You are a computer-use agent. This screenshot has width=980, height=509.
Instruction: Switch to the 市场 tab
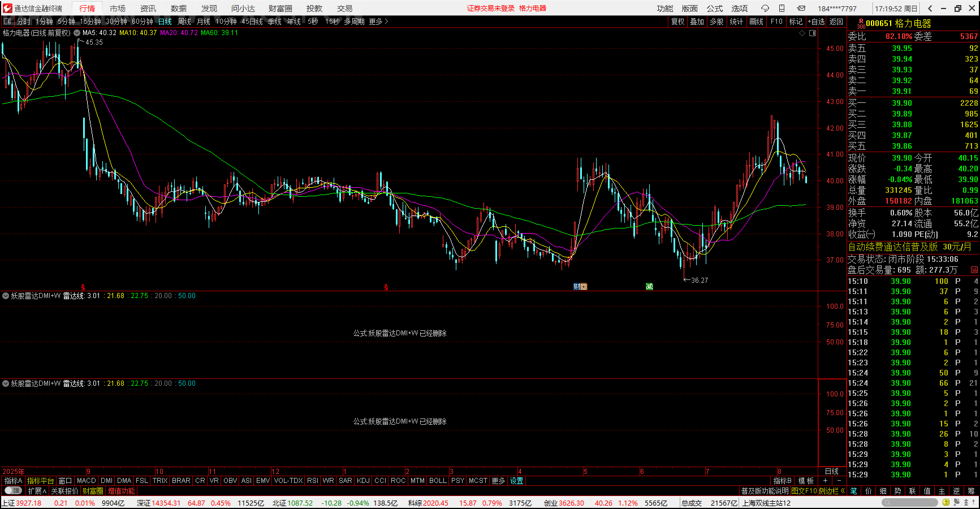118,8
